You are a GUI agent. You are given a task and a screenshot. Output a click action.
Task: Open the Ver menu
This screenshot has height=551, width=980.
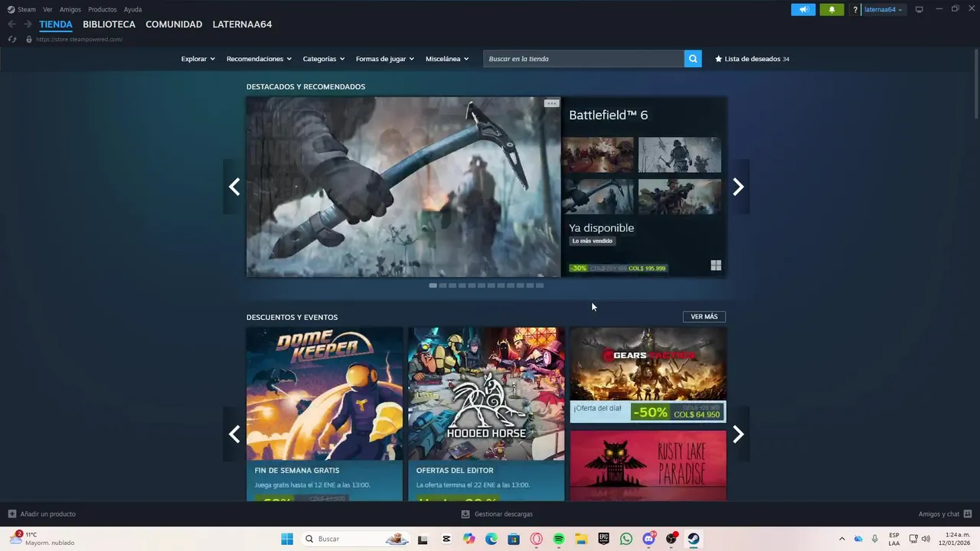[47, 9]
